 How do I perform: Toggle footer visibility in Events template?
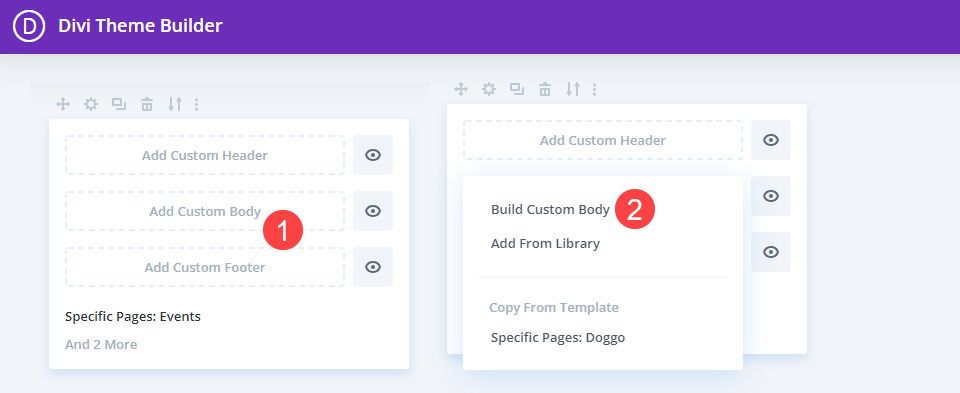[x=373, y=267]
